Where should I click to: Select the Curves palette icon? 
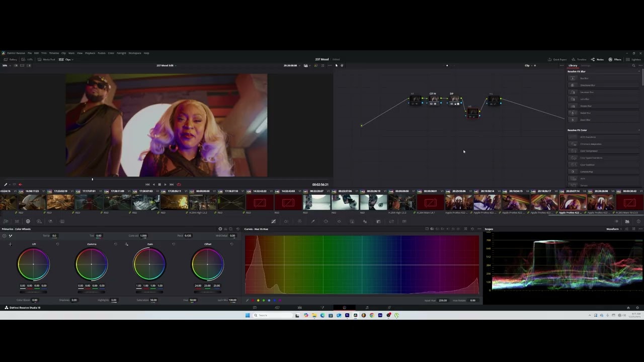(273, 221)
